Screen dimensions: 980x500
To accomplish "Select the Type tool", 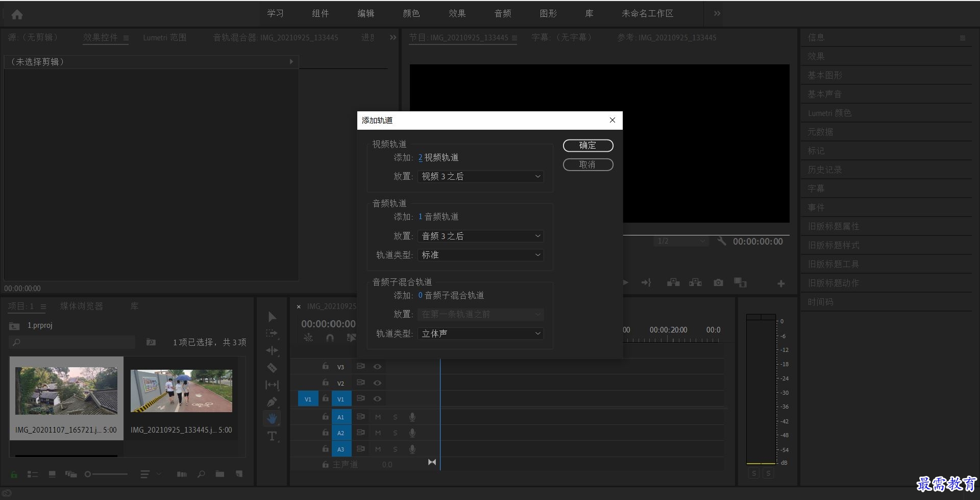I will 272,436.
